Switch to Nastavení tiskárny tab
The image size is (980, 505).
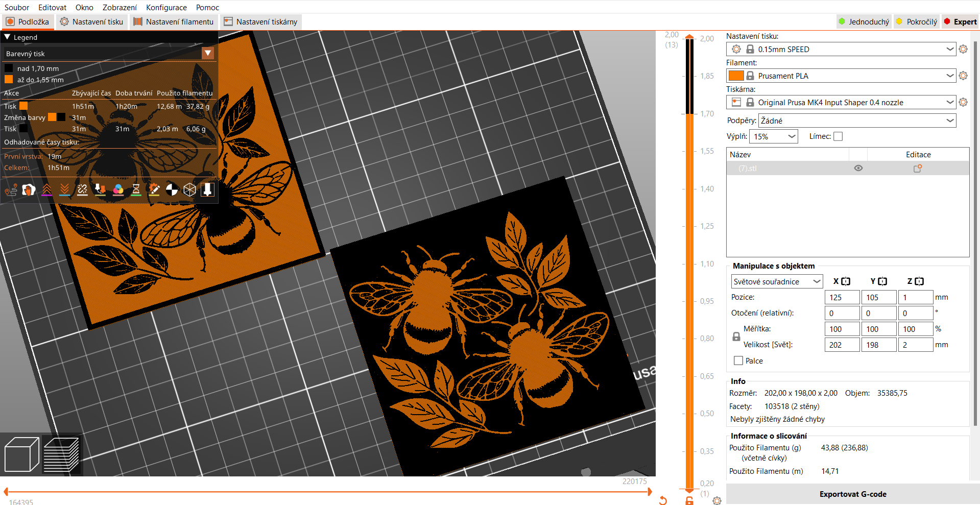coord(260,21)
